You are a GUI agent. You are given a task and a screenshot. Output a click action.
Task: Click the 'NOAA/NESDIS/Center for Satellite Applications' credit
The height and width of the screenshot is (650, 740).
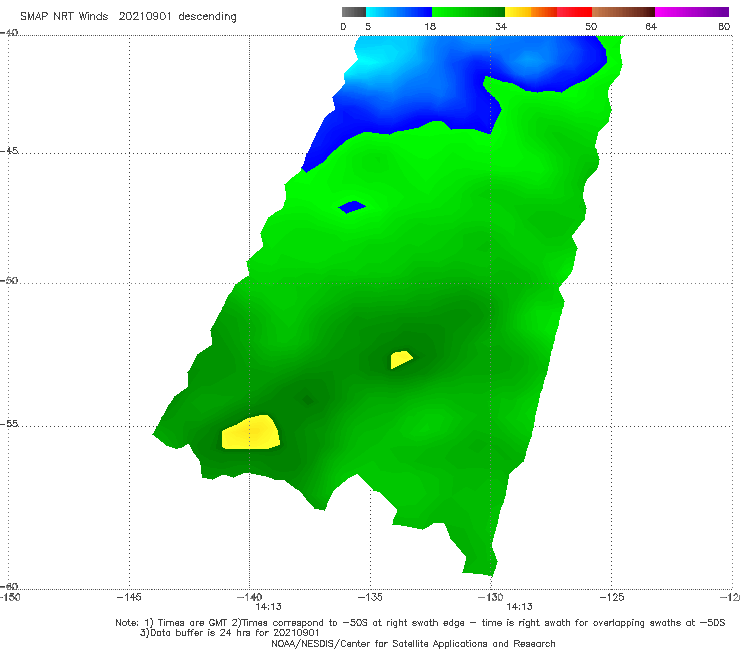pyautogui.click(x=413, y=644)
